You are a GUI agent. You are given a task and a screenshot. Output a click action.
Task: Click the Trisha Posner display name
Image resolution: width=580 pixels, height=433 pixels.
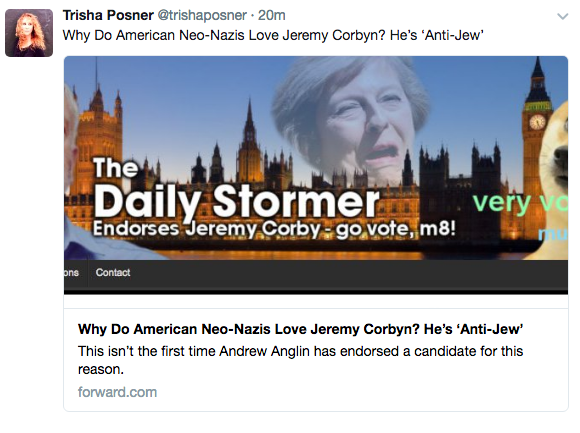[x=108, y=15]
